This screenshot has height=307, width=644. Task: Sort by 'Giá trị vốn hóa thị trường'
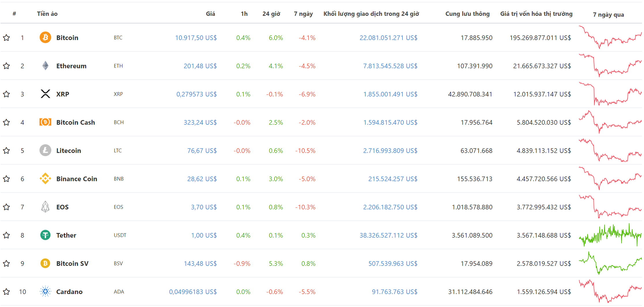[536, 14]
